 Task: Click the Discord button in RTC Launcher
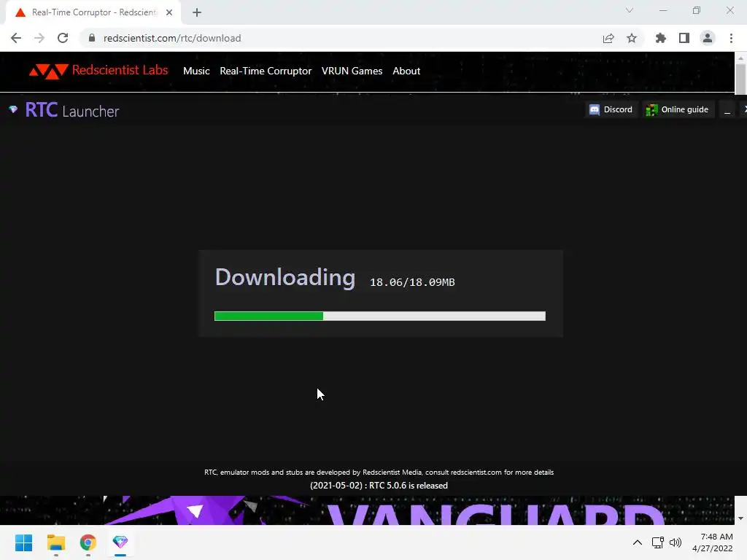click(611, 109)
